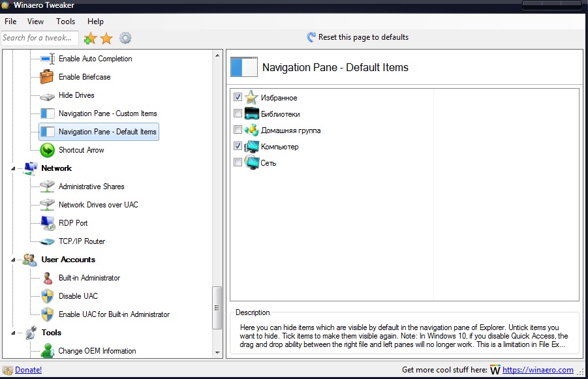588x379 pixels.
Task: Collapse the User Accounts tree section
Action: (x=13, y=260)
